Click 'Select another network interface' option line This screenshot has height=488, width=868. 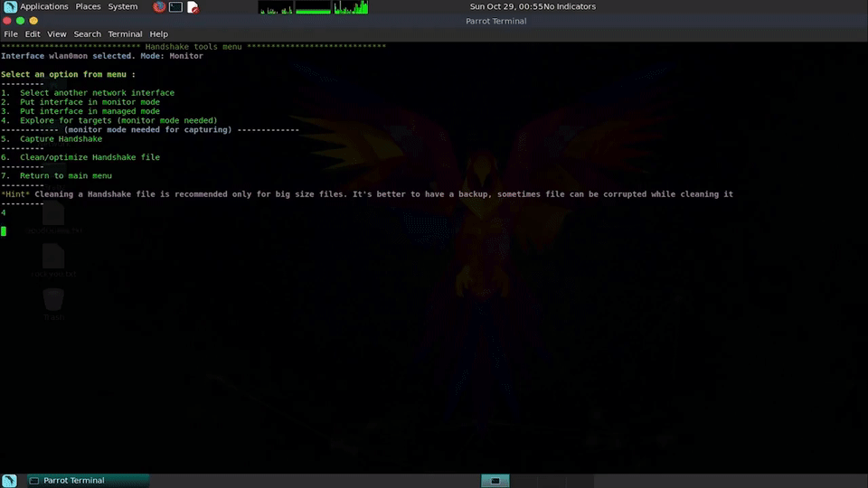pos(88,93)
